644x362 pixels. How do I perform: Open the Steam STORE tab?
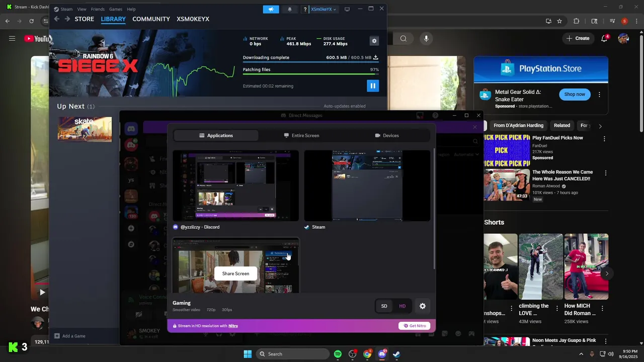(85, 19)
